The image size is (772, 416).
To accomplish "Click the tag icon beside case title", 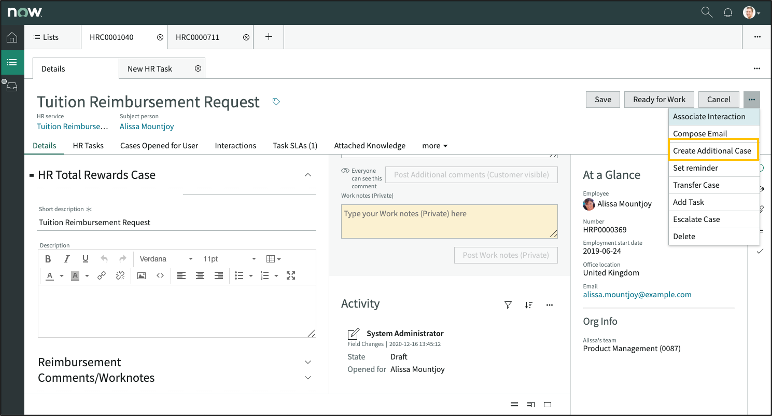I will tap(276, 101).
